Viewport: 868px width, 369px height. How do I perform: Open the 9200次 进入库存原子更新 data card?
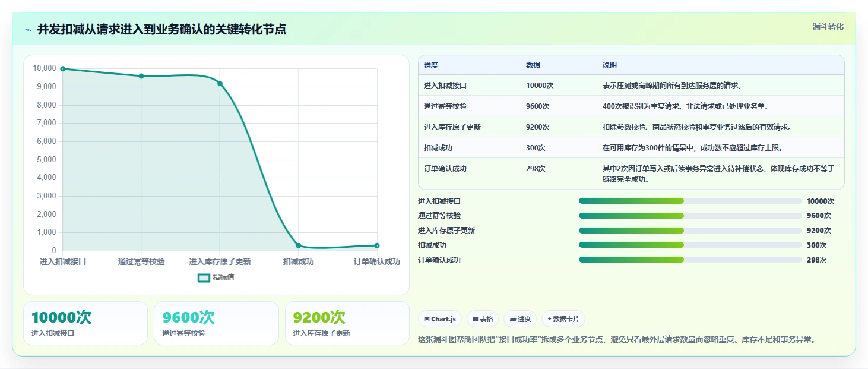click(x=347, y=323)
